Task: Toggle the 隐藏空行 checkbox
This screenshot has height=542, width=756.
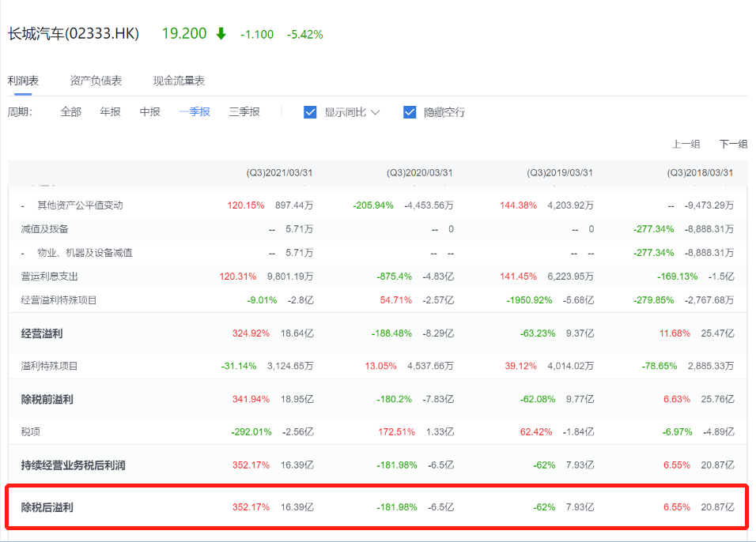Action: [410, 112]
